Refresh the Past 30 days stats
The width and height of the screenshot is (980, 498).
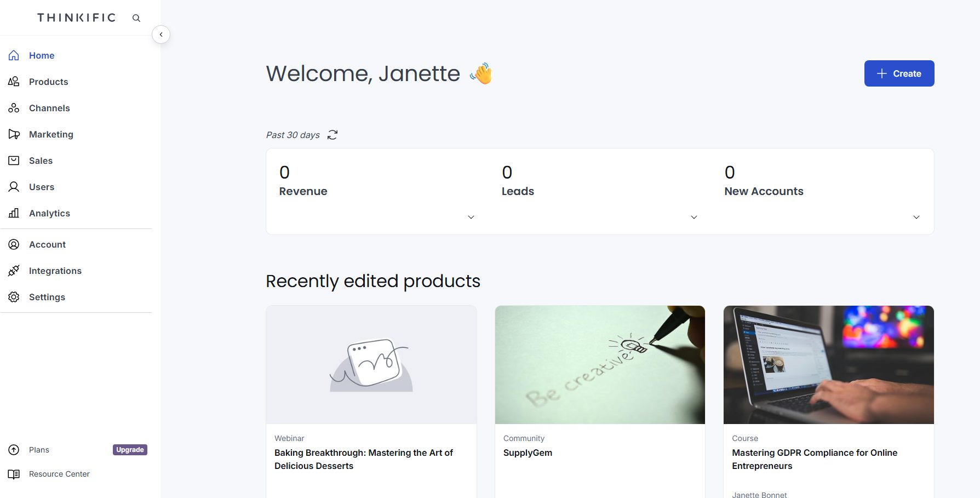333,135
